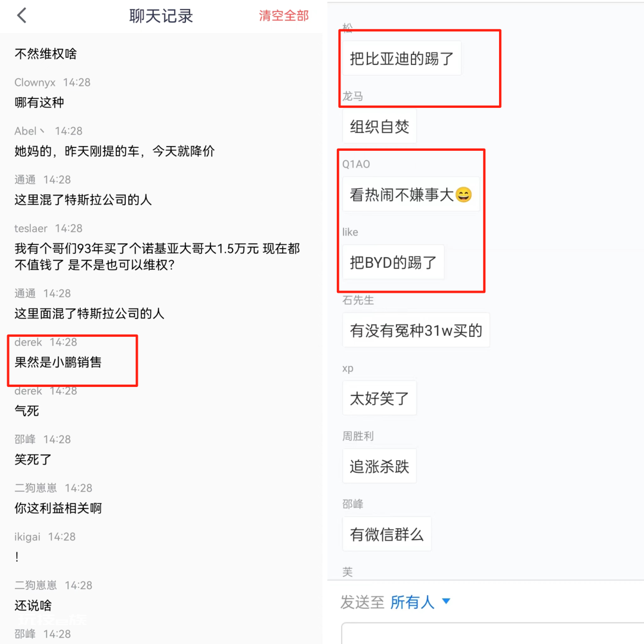Click the 把BYD的踢了 message bubble
This screenshot has width=644, height=644.
[393, 262]
